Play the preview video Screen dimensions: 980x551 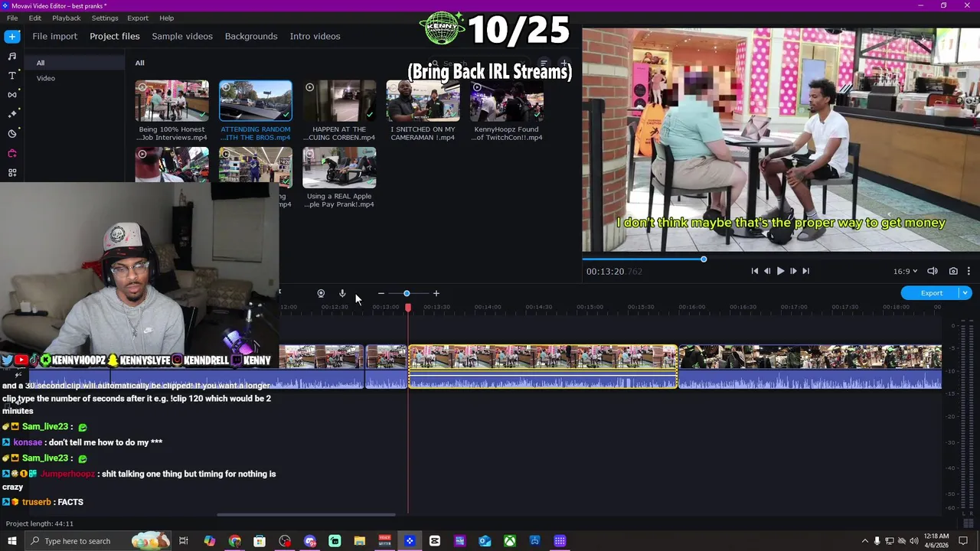pyautogui.click(x=780, y=271)
